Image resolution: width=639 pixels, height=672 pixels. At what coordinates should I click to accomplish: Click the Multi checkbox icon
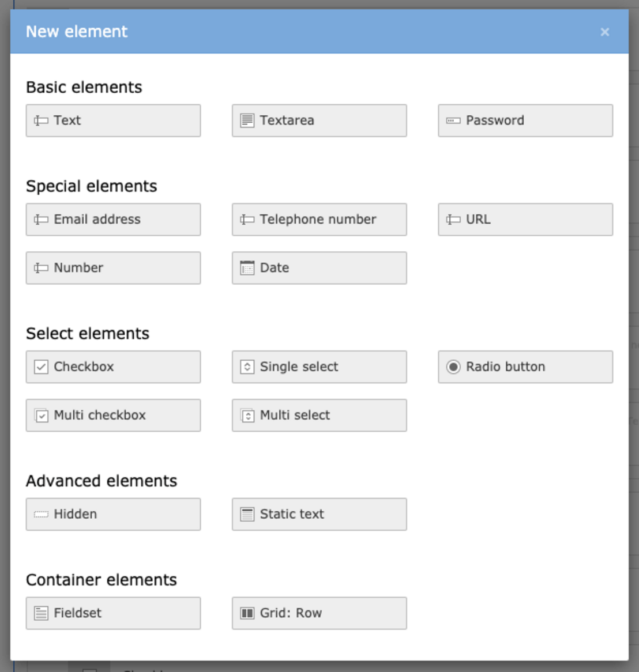(41, 416)
